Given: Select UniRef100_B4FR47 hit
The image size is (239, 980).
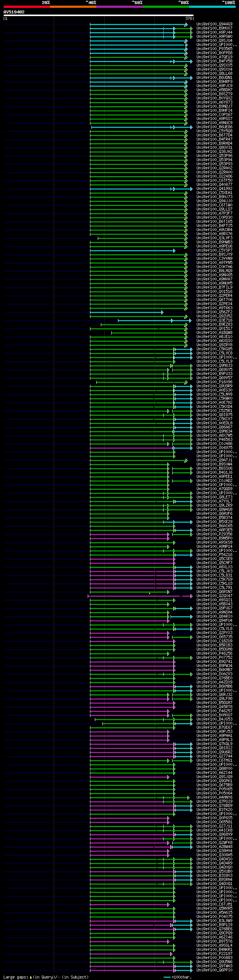Looking at the screenshot, I should coord(214,139).
